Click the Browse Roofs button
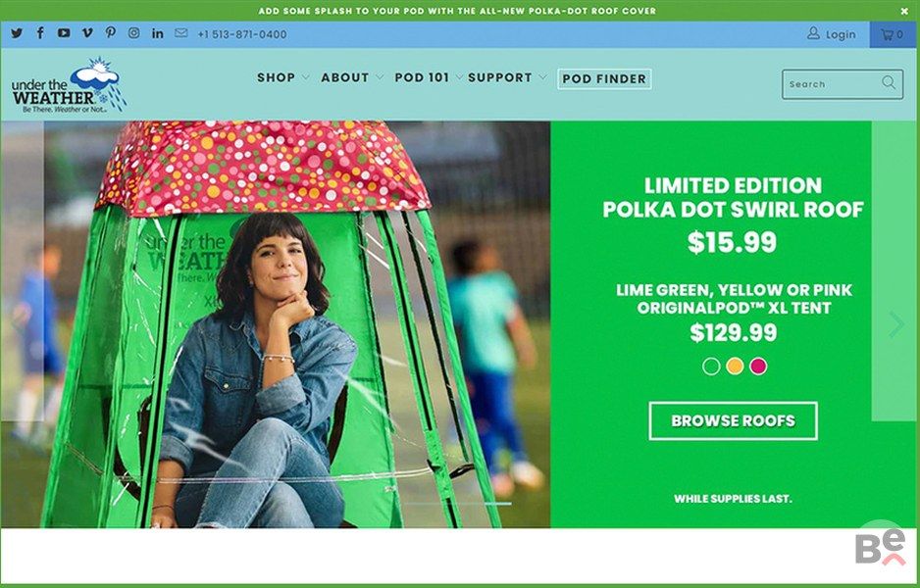920x588 pixels. coord(733,421)
